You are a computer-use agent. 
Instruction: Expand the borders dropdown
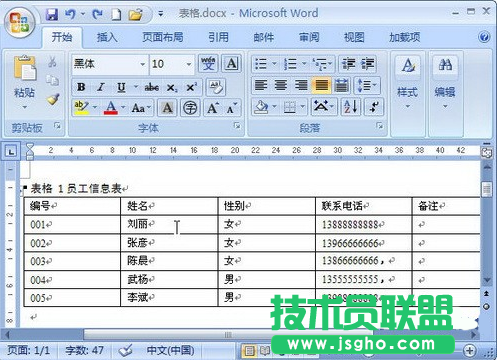[303, 107]
